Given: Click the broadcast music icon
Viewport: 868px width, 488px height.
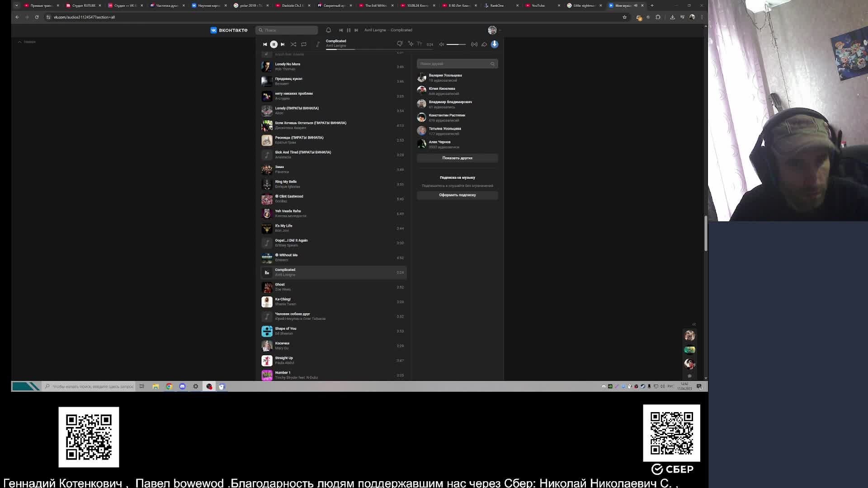Looking at the screenshot, I should (474, 44).
